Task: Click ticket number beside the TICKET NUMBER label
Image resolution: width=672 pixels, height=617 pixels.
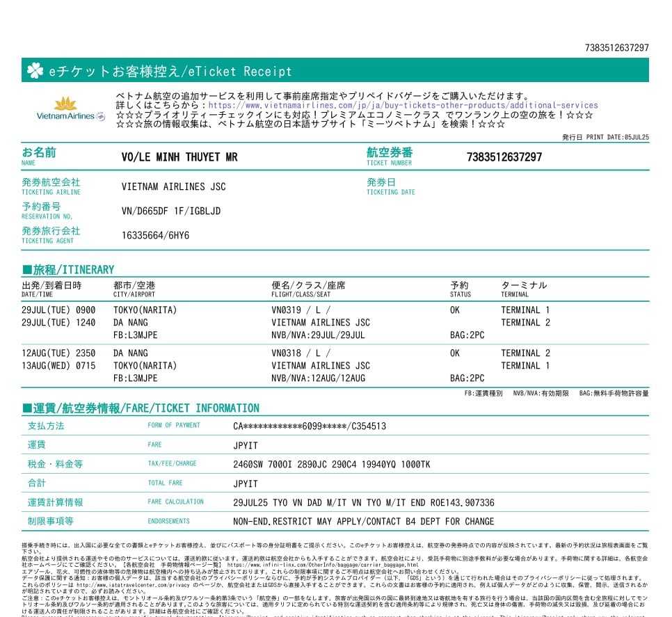Action: click(x=504, y=157)
